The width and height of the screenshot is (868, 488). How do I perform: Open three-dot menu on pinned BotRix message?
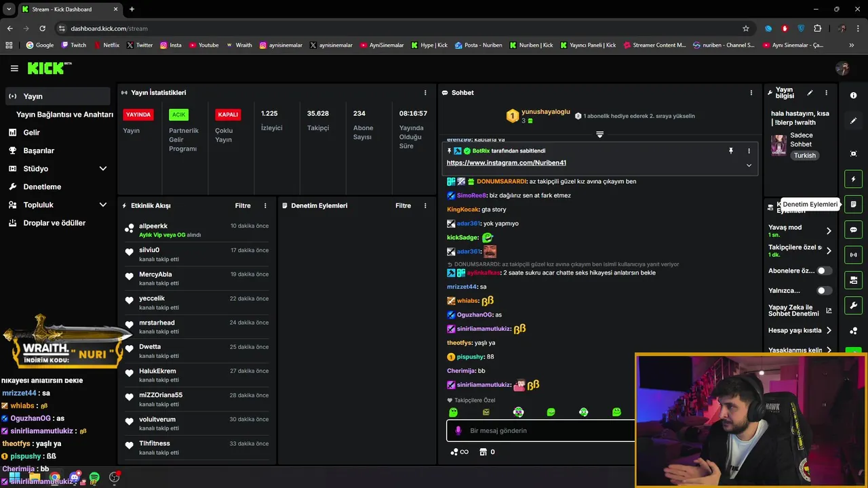[x=749, y=151]
